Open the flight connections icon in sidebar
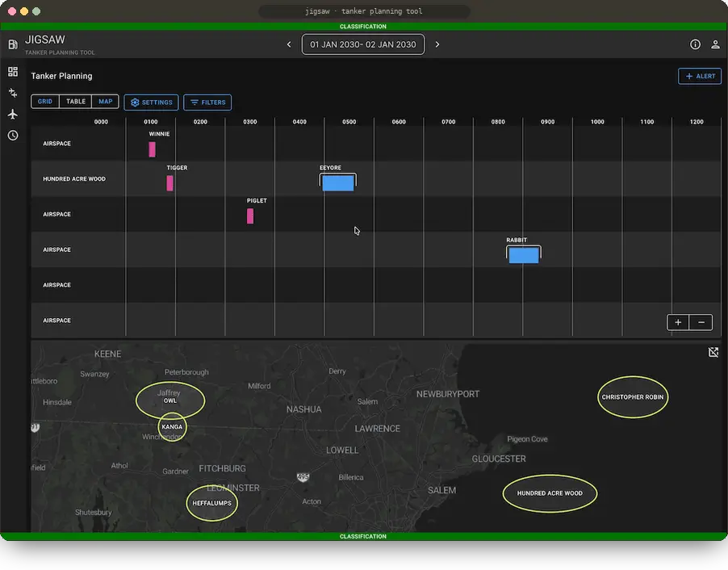This screenshot has height=570, width=728. pos(13,93)
